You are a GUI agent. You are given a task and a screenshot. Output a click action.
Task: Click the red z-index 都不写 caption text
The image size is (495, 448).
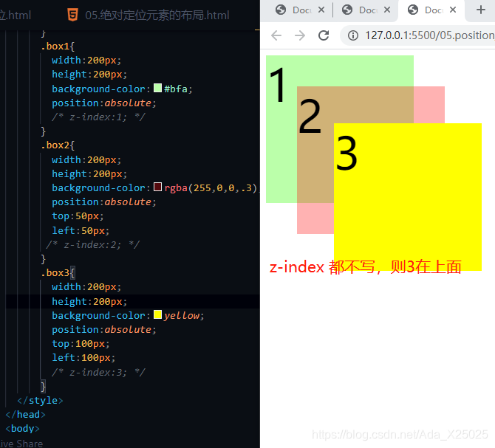(x=365, y=267)
